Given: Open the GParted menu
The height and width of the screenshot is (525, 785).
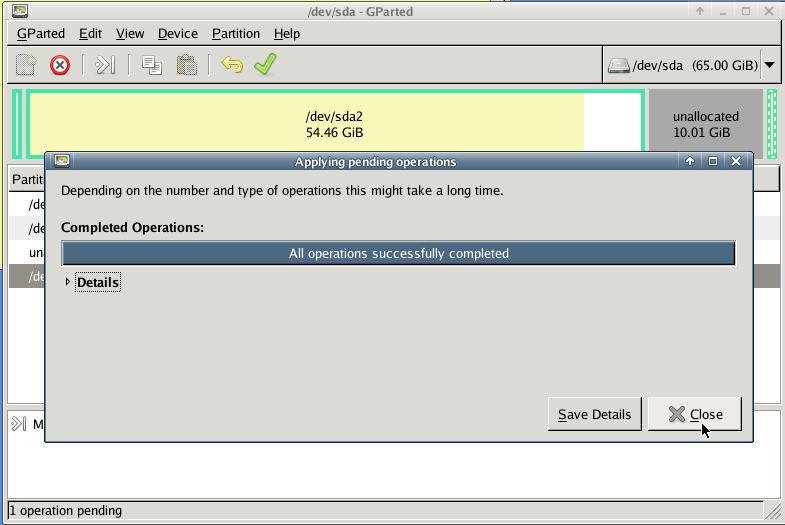Looking at the screenshot, I should [x=40, y=33].
